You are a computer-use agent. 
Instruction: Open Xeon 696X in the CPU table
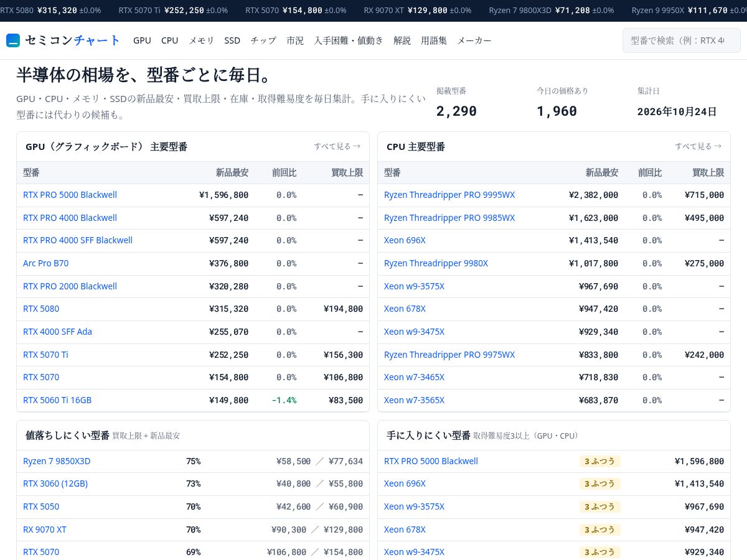(405, 240)
